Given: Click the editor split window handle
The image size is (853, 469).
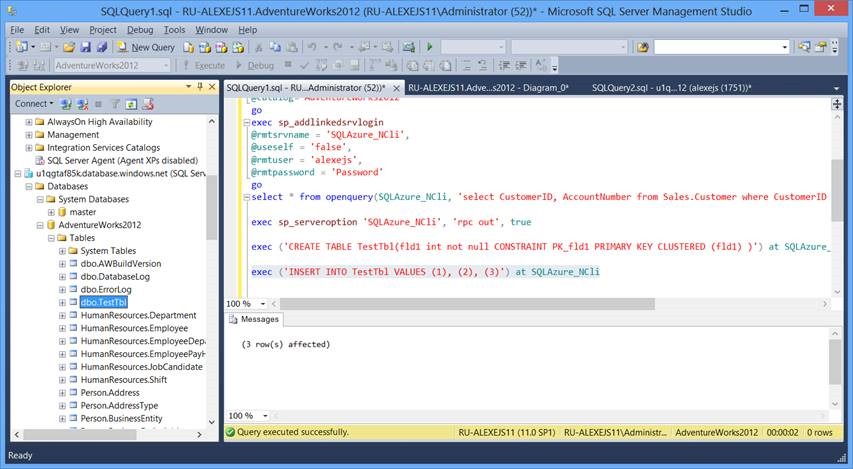Looking at the screenshot, I should 837,104.
